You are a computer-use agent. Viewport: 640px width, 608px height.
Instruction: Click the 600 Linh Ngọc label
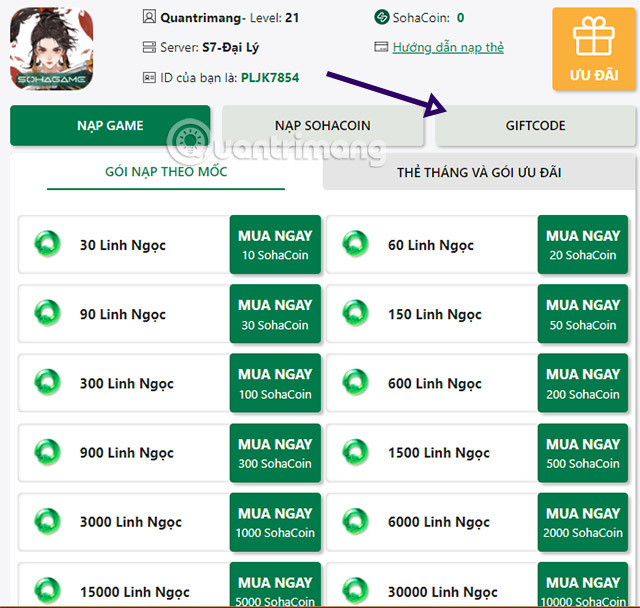coord(435,384)
